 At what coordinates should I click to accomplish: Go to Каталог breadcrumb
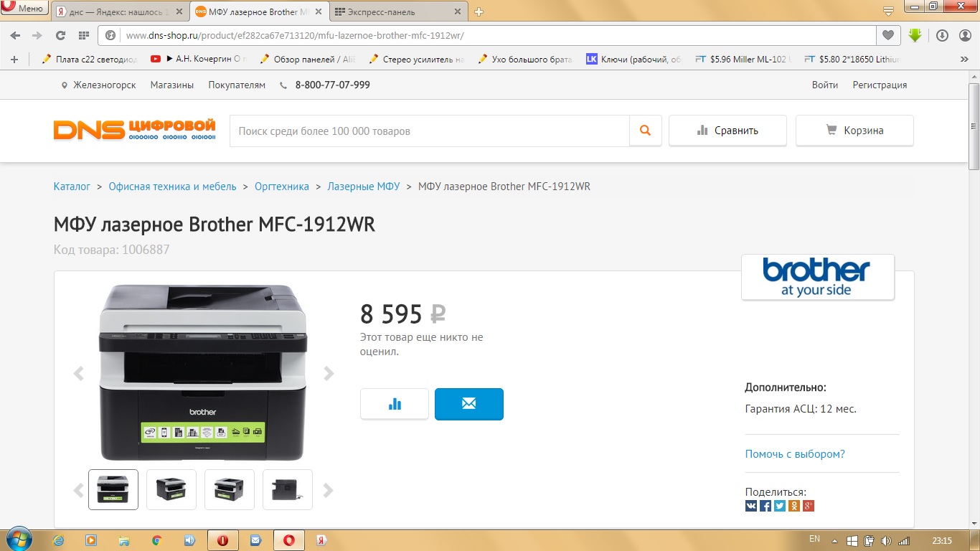[72, 187]
